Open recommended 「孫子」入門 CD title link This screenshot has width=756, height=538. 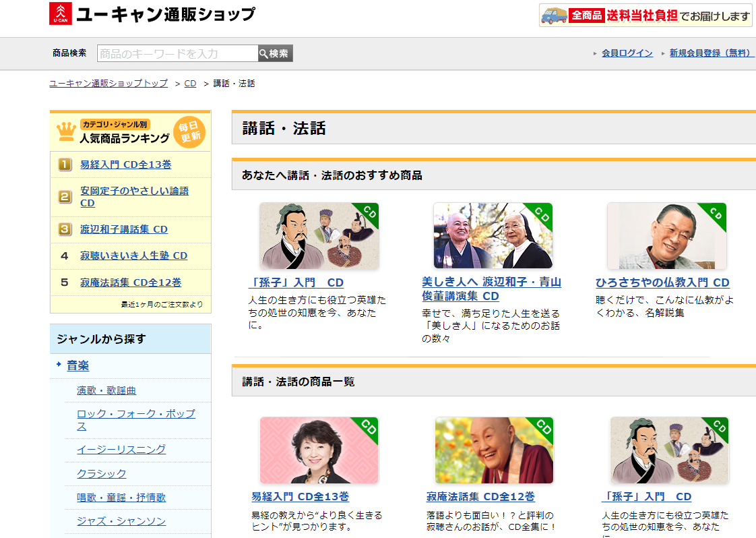(296, 282)
